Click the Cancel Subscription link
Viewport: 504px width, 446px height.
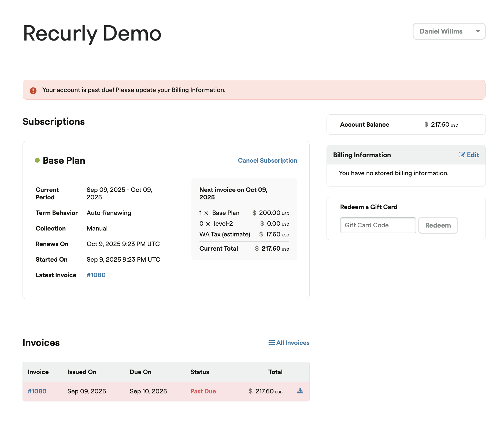pyautogui.click(x=268, y=160)
